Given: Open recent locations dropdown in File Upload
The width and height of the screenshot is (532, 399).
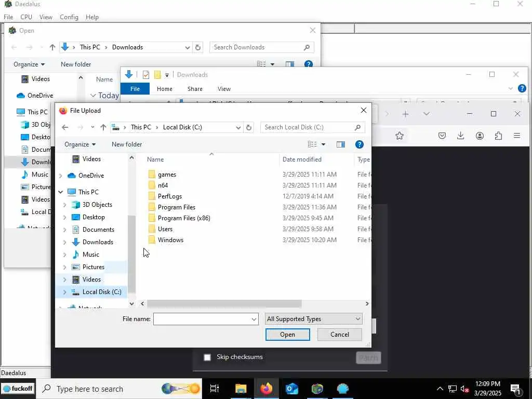Looking at the screenshot, I should coord(92,127).
